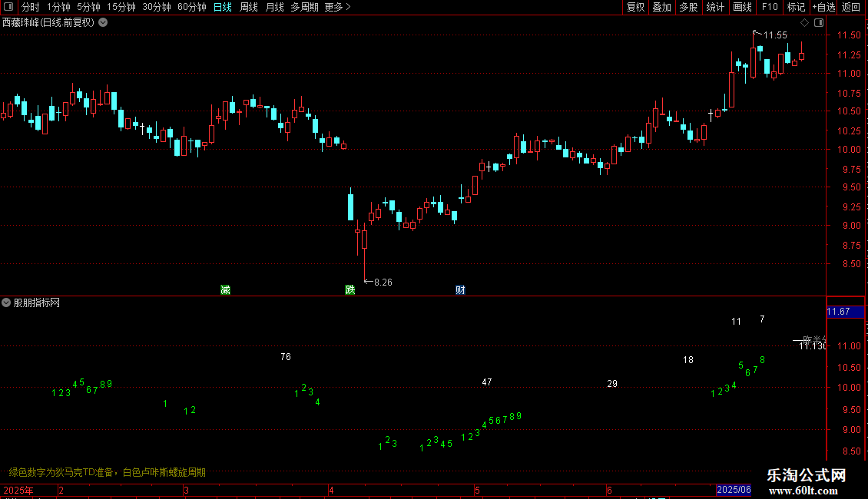The height and width of the screenshot is (499, 868).
Task: Switch to 分时 intraday view
Action: coord(31,7)
